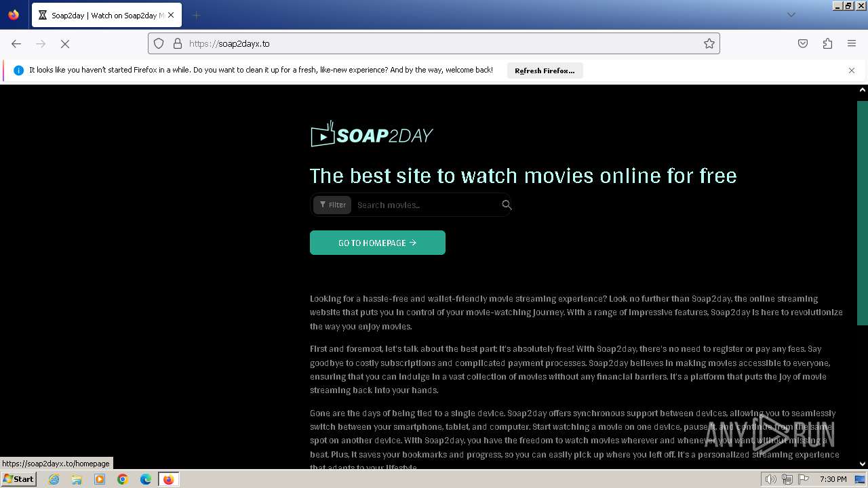Go back to the previous page
The image size is (868, 488).
pos(16,43)
